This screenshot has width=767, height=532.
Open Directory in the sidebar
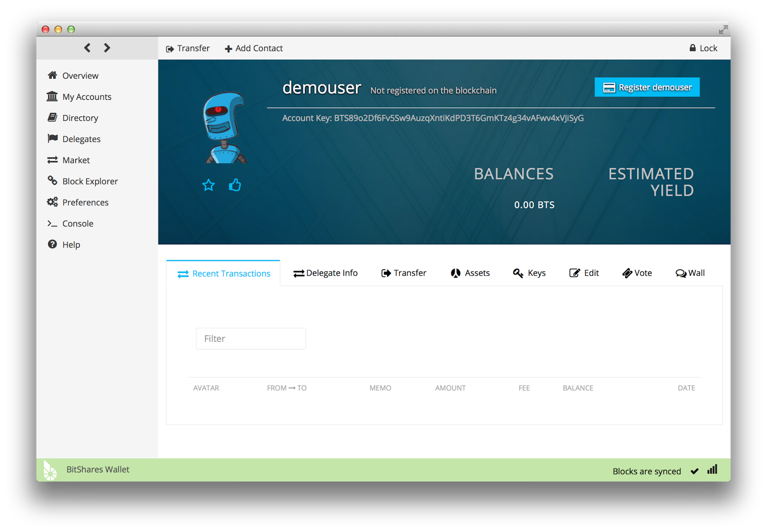(73, 117)
